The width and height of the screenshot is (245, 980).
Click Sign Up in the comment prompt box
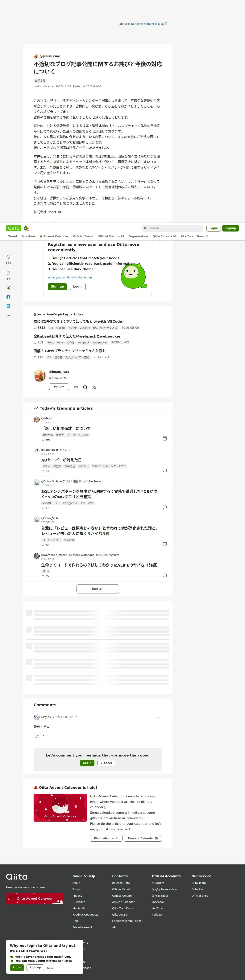(106, 763)
